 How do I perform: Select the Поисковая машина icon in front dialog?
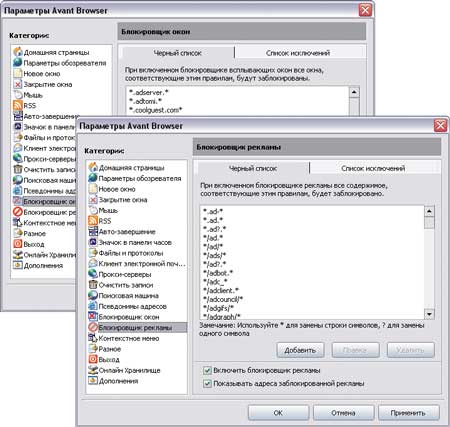click(x=93, y=295)
